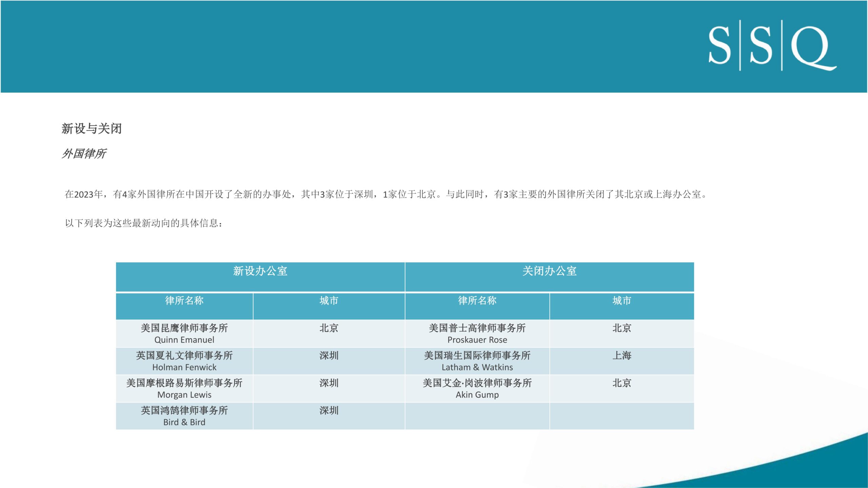Select the 美国瑞生国际律师事务所 cell
868x488 pixels.
tap(477, 361)
